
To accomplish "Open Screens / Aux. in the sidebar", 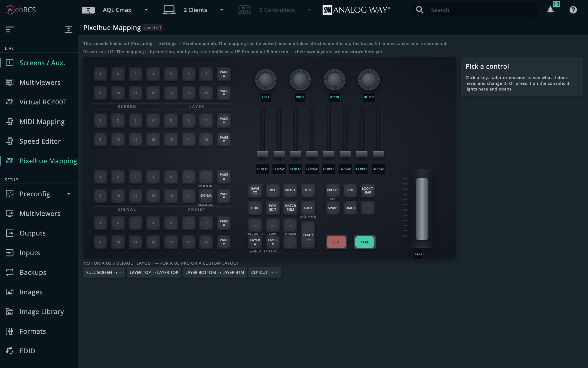I will (x=39, y=63).
